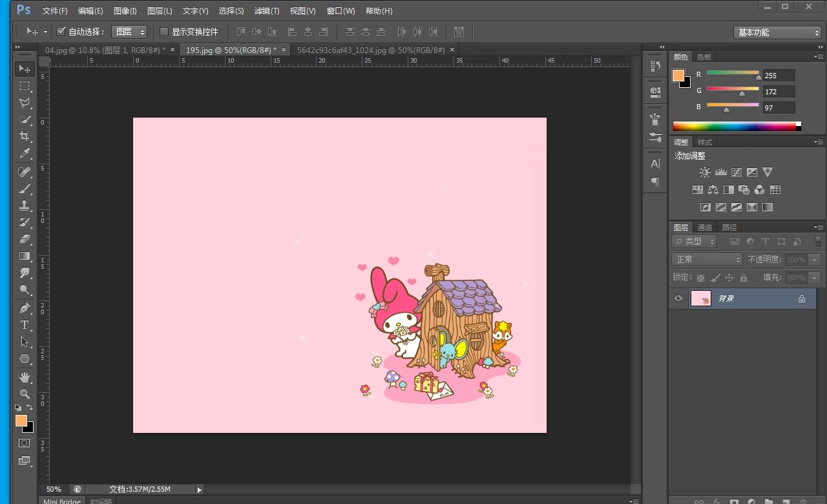827x504 pixels.
Task: Add Color Balance adjustment icon
Action: click(713, 190)
